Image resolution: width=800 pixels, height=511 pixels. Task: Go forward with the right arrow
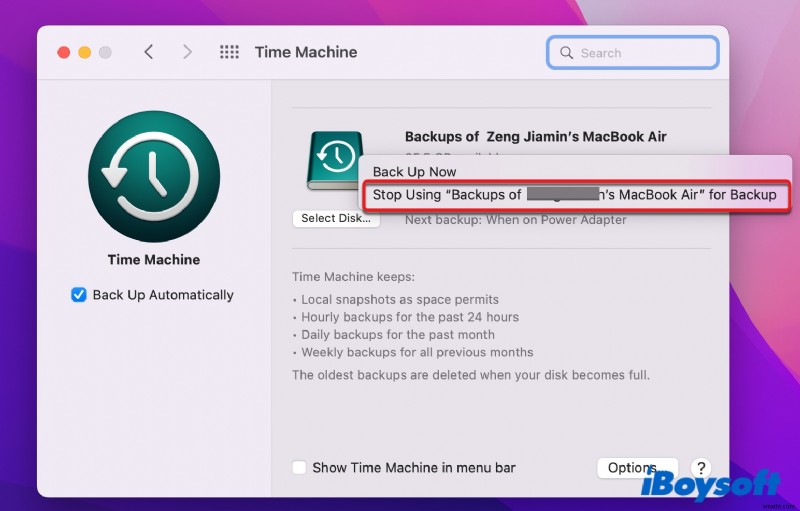click(x=187, y=52)
